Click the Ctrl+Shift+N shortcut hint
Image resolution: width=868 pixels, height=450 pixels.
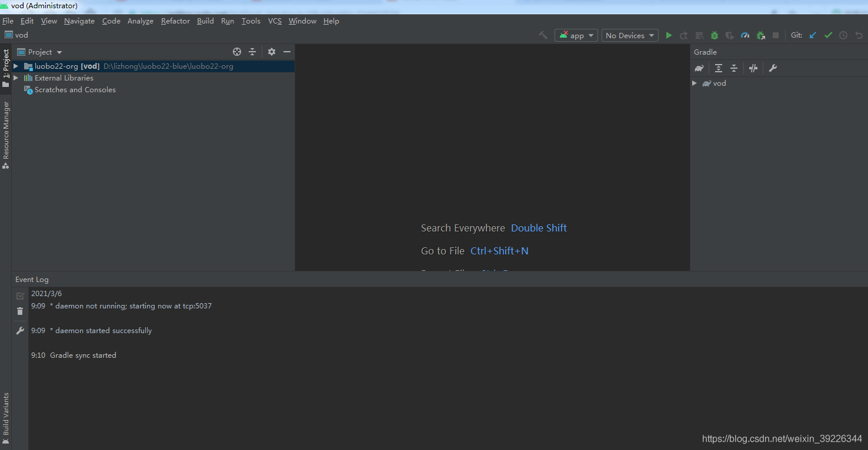(x=499, y=251)
